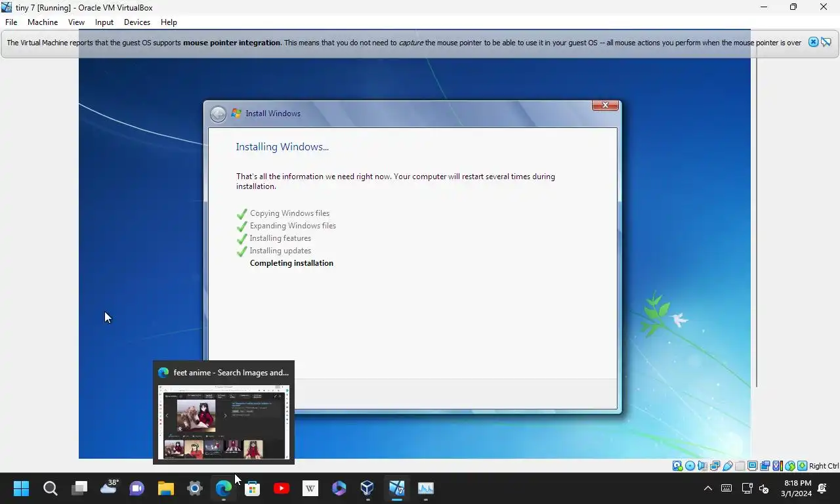Open YouTube app on the taskbar
The height and width of the screenshot is (504, 840).
click(x=282, y=488)
